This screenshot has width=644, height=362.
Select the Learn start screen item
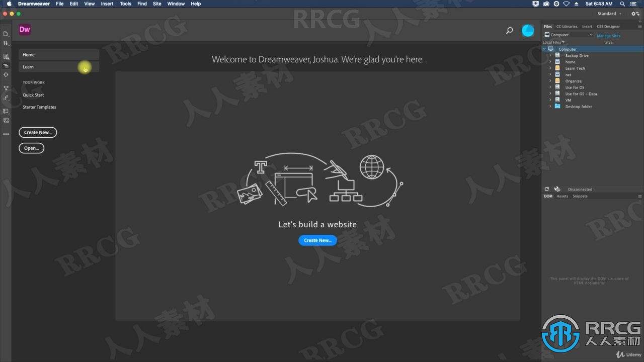[59, 67]
